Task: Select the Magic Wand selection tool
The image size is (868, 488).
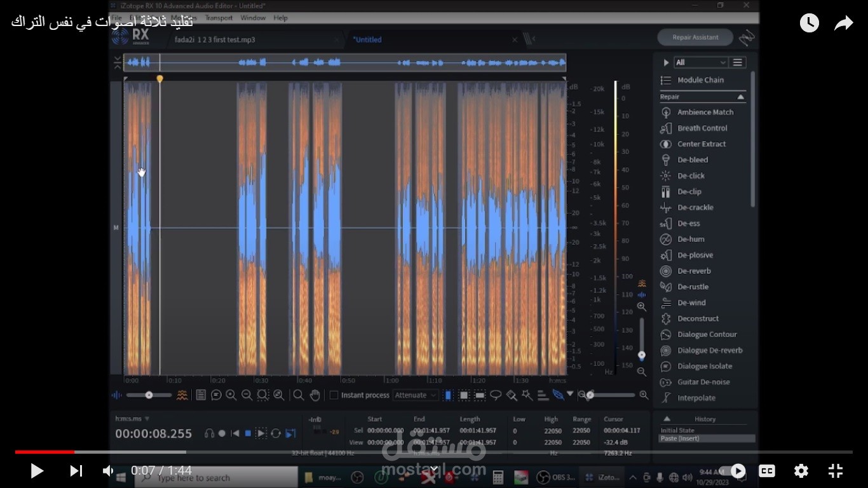Action: click(527, 395)
